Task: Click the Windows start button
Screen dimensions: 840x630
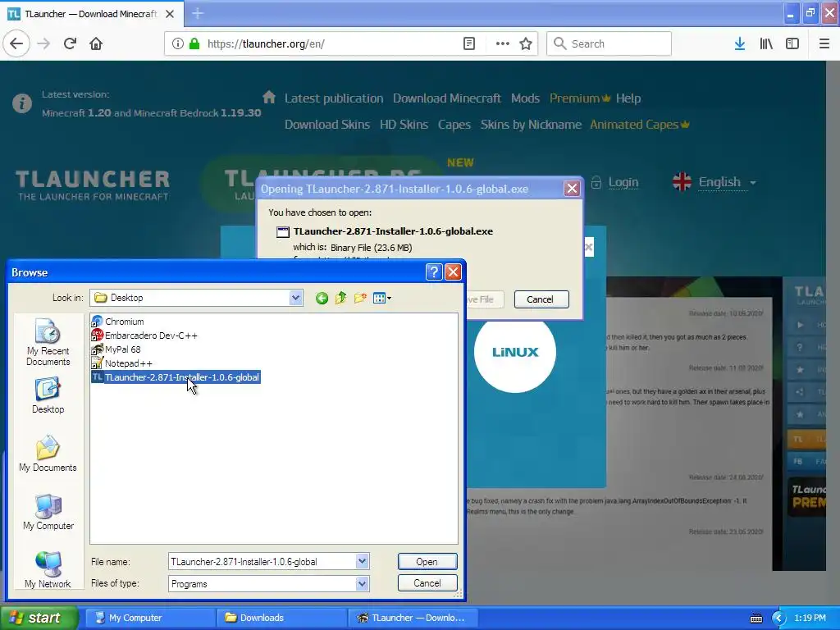Action: click(39, 618)
